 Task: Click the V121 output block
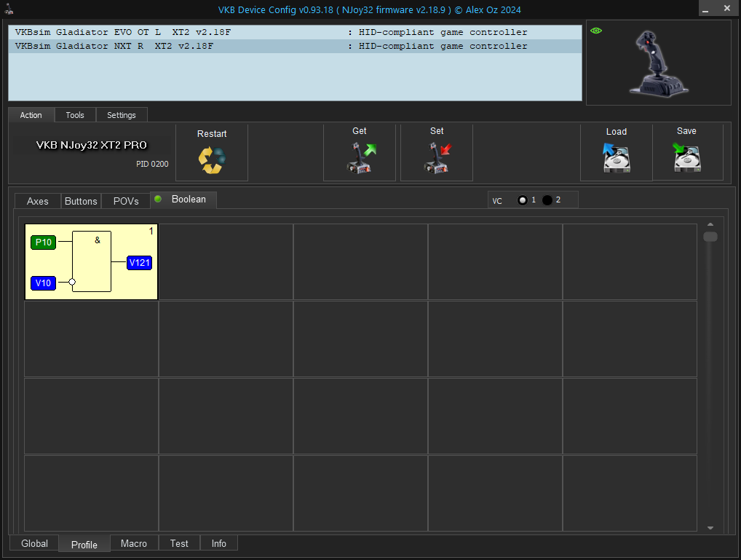point(140,262)
